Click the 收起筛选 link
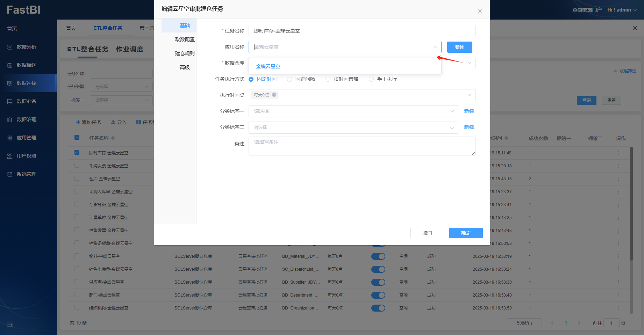The height and width of the screenshot is (335, 644). 625,71
